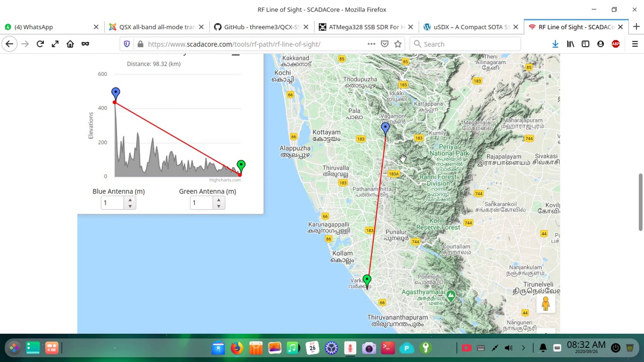Go back to the previous page
Image resolution: width=644 pixels, height=362 pixels.
[9, 44]
